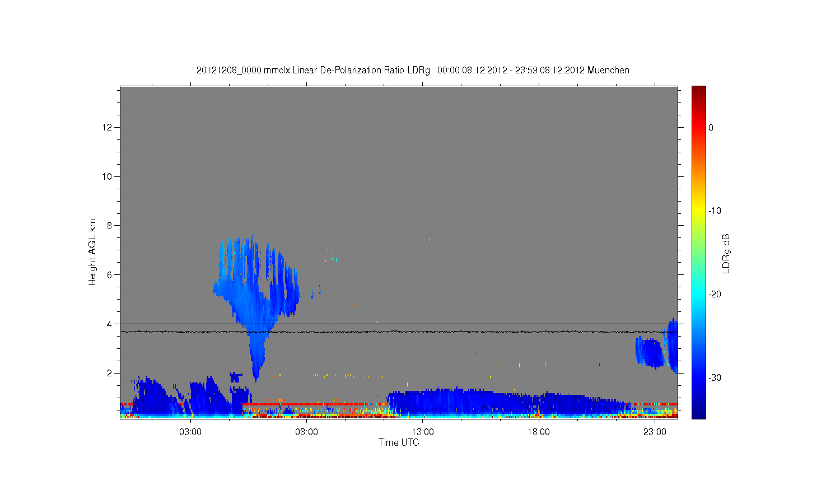
Task: Click the height tick label 6
Action: tap(110, 275)
